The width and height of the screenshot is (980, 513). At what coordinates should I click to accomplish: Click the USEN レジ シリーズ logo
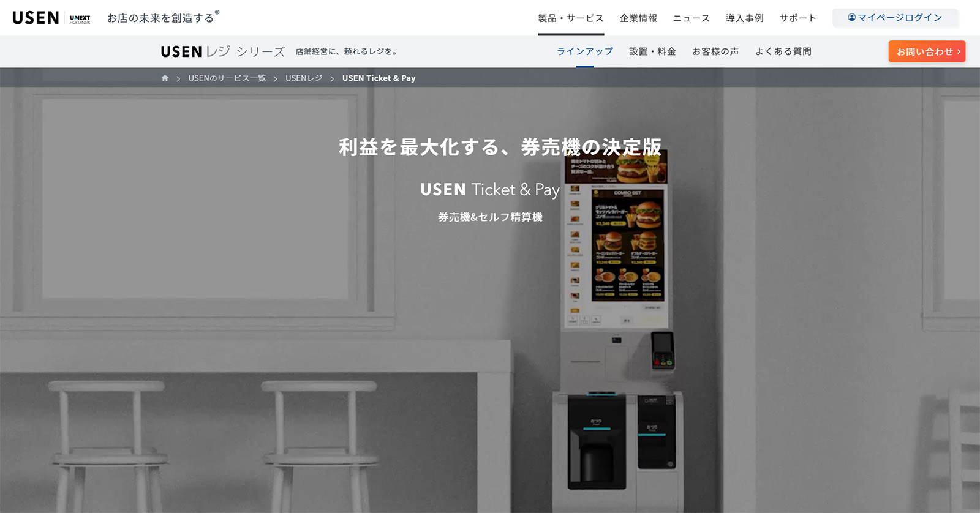point(223,51)
